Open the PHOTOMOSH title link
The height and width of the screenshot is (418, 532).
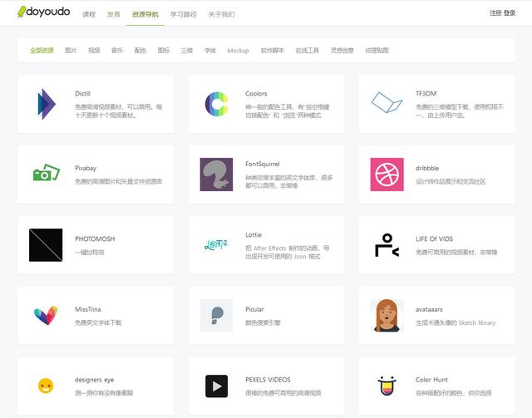click(x=95, y=239)
